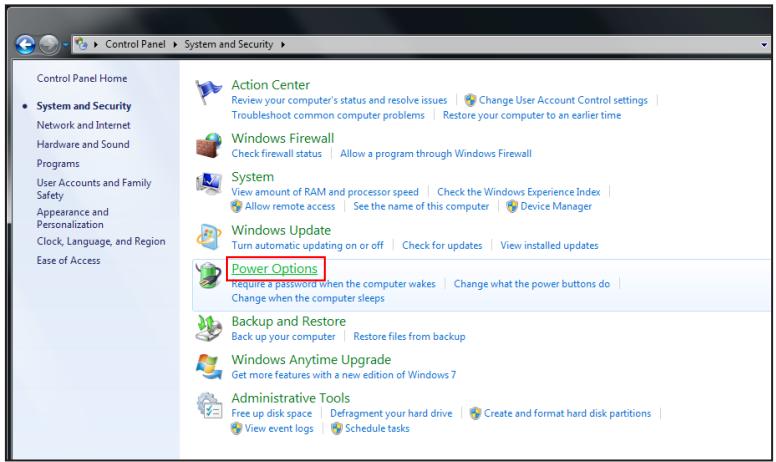
Task: Open the Power Options heading link
Action: [x=274, y=269]
